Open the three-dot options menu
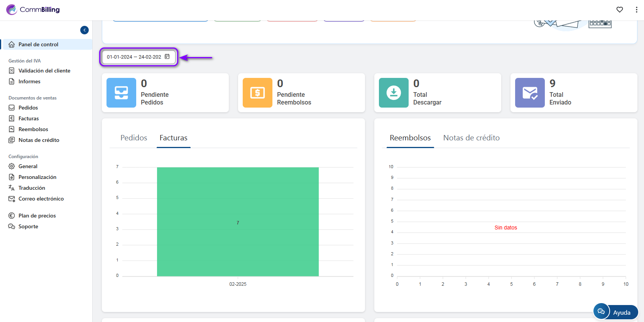This screenshot has height=322, width=644. (636, 10)
